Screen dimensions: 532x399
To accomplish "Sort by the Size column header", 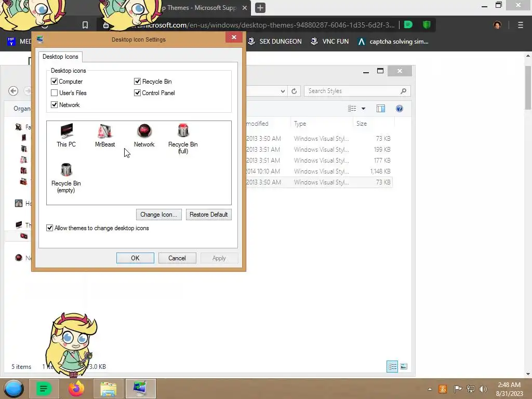I will [x=374, y=124].
